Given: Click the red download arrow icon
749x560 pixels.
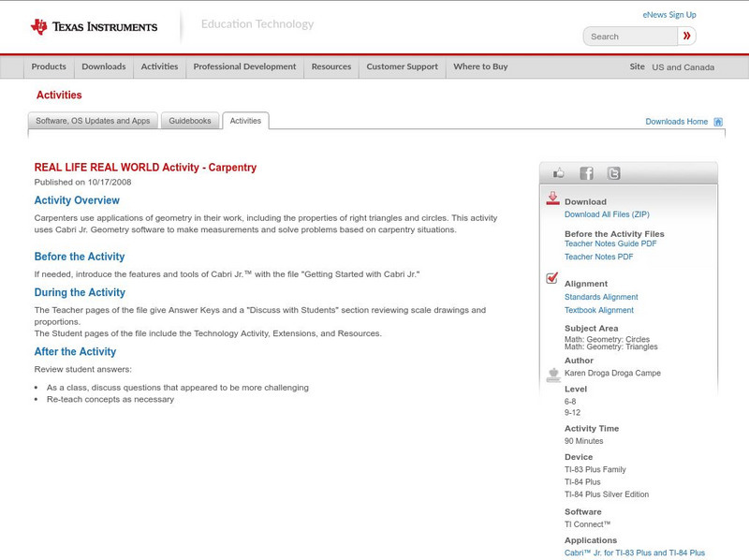Looking at the screenshot, I should click(552, 199).
